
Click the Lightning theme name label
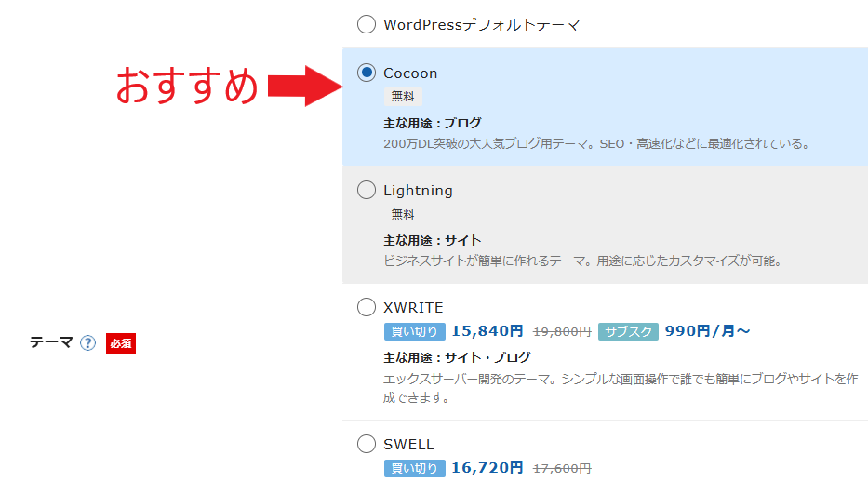[418, 191]
